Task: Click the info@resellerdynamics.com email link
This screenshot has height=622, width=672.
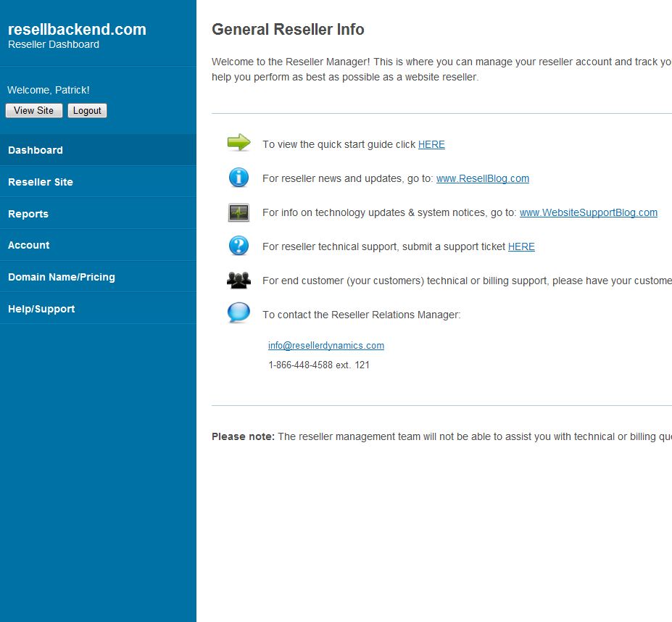Action: (326, 346)
